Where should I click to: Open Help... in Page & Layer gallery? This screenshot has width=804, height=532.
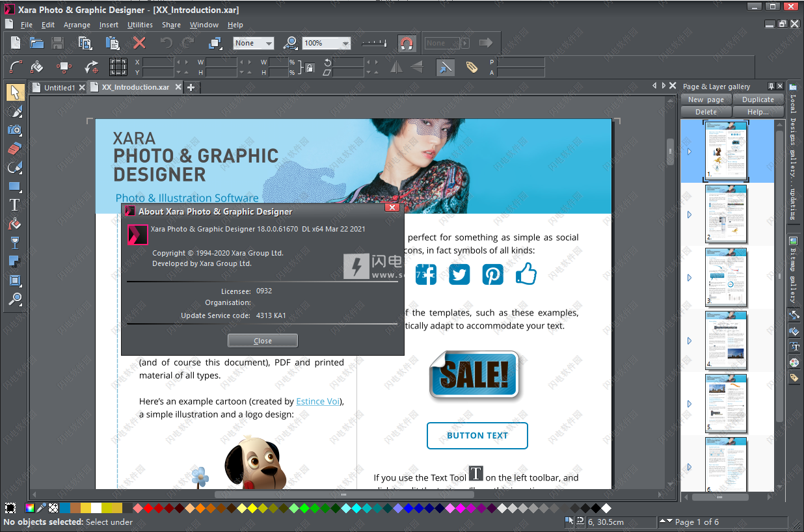coord(758,111)
